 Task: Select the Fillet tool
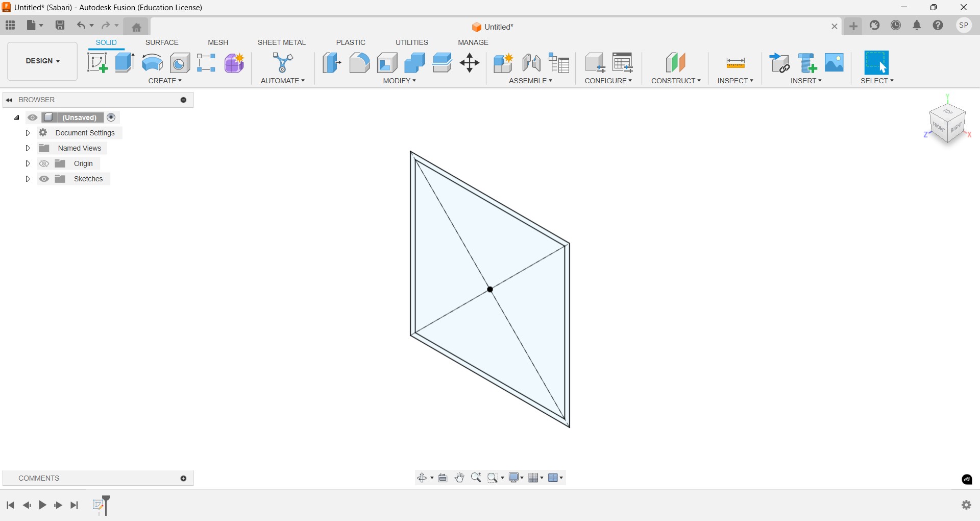click(x=360, y=63)
